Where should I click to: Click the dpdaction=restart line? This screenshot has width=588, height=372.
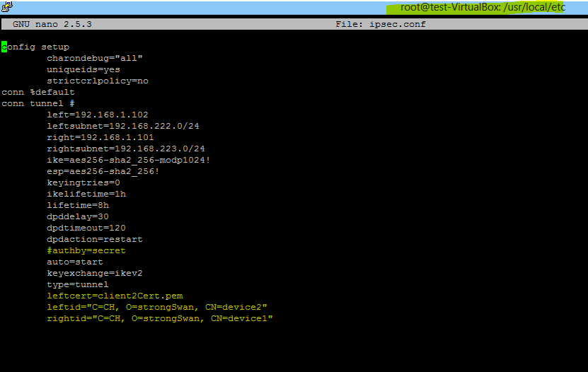[x=95, y=239]
